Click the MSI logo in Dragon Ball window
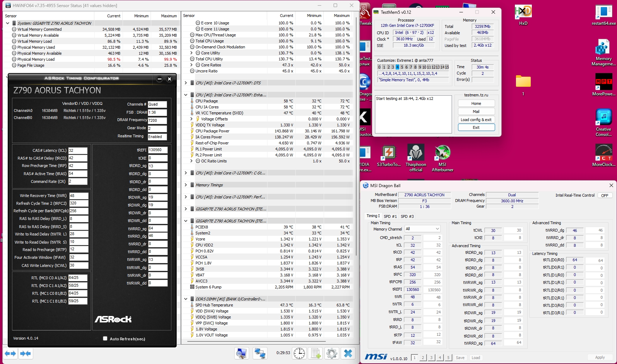Screen dimensions: 617x364 click(x=376, y=357)
